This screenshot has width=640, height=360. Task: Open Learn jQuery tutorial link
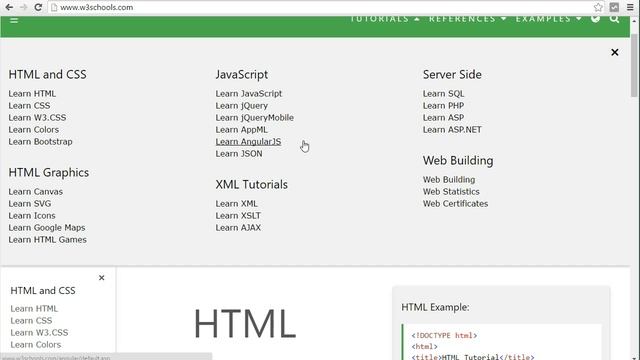point(242,106)
